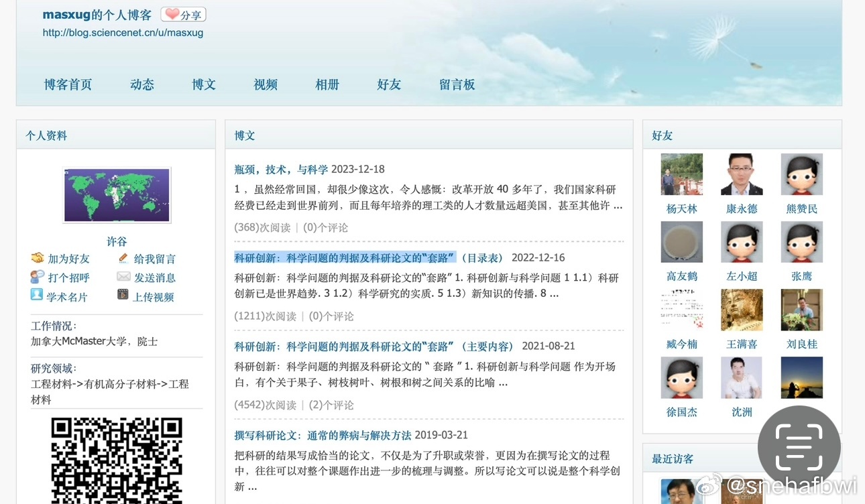Click the 上传视频 film icon
The height and width of the screenshot is (504, 865).
coord(123,294)
